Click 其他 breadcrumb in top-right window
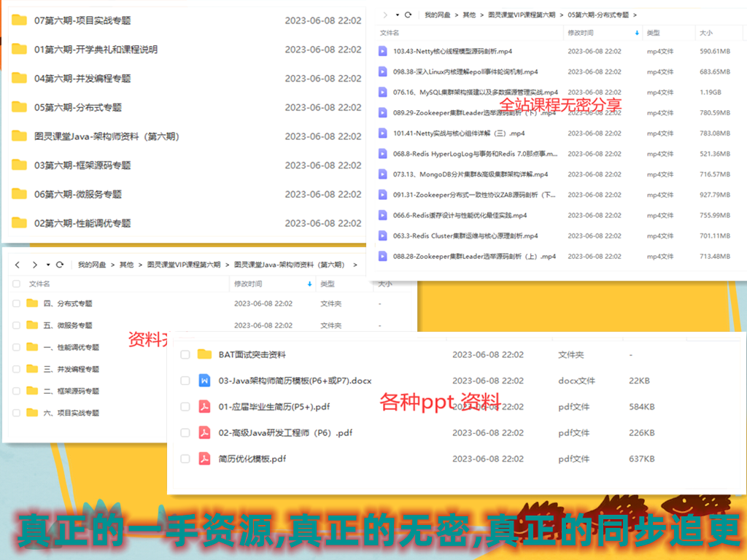The height and width of the screenshot is (560, 747). point(469,15)
